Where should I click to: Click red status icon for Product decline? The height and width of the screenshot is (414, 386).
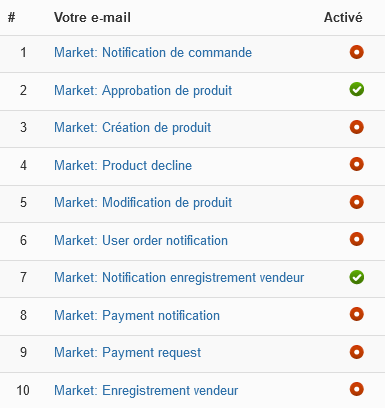pos(356,164)
